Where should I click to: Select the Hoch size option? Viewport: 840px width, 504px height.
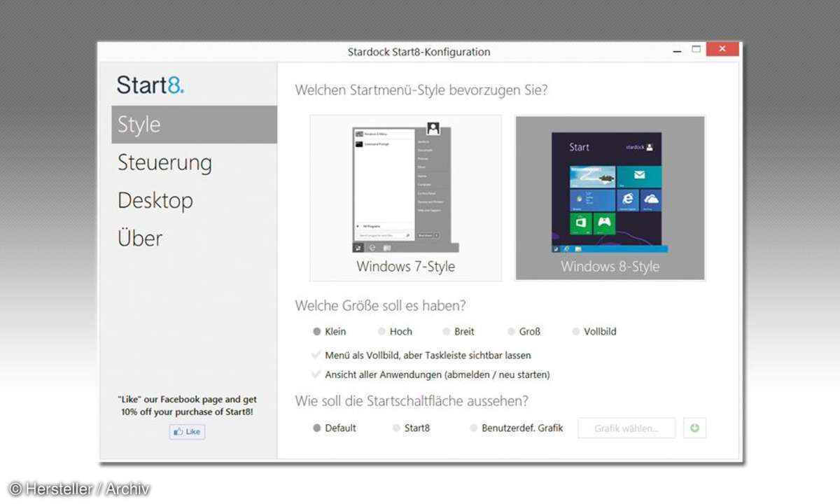(x=395, y=332)
